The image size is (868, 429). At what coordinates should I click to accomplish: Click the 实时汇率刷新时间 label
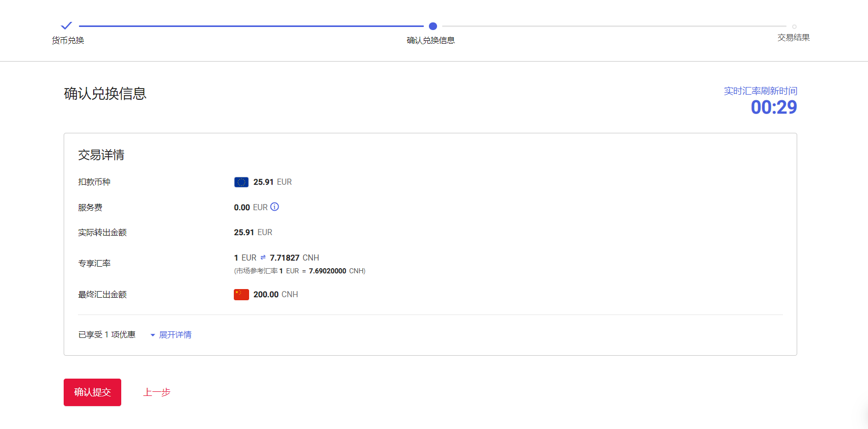pos(760,91)
